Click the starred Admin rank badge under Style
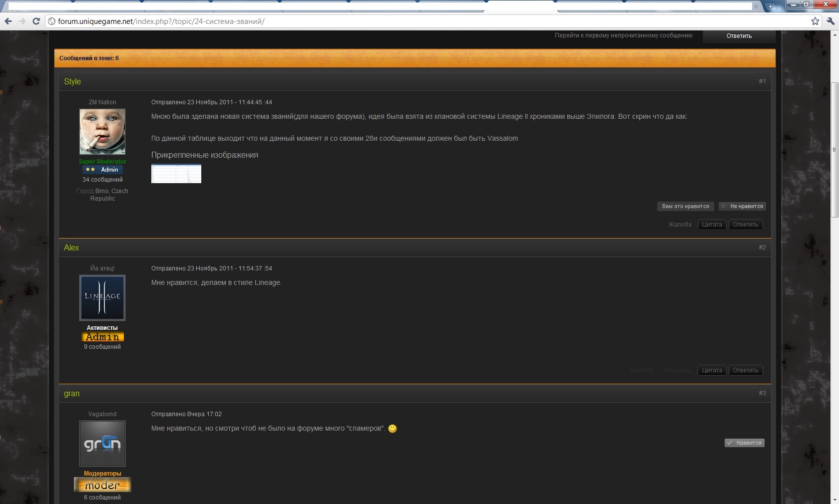839x504 pixels. (x=102, y=170)
